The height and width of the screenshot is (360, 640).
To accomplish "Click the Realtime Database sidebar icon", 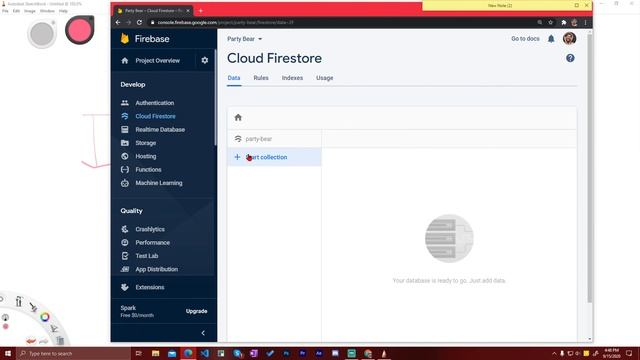I will tap(125, 129).
